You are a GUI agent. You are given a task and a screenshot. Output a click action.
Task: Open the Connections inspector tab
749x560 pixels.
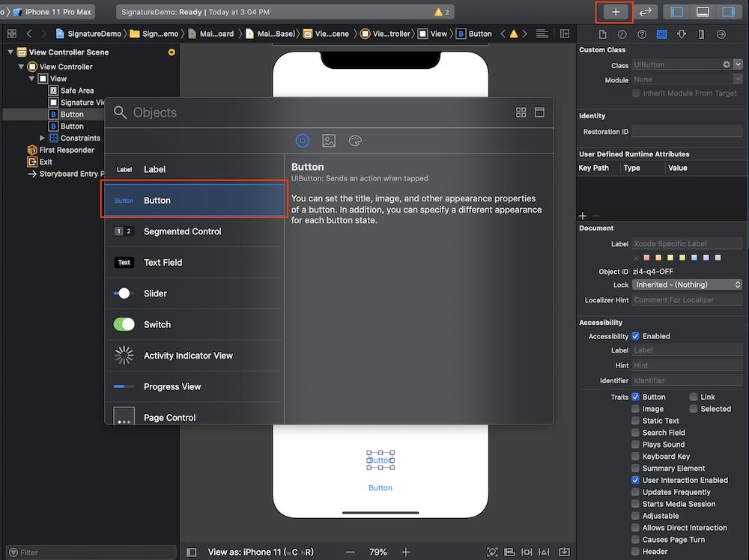click(721, 34)
